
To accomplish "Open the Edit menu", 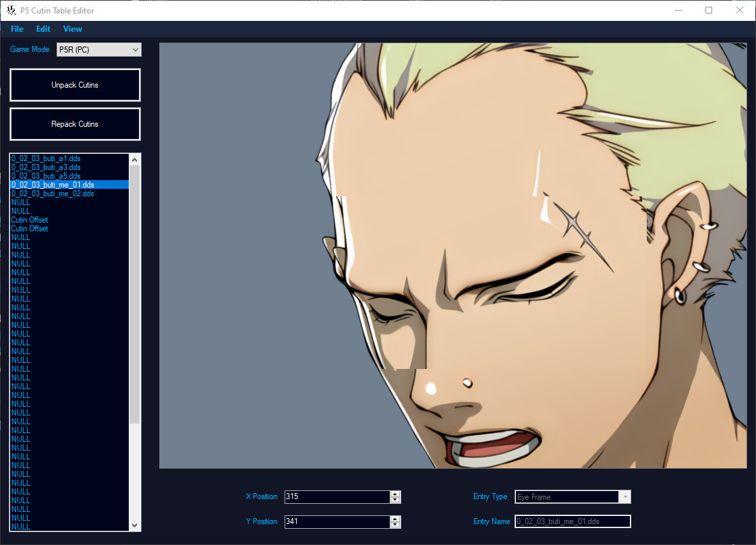I will click(x=42, y=28).
